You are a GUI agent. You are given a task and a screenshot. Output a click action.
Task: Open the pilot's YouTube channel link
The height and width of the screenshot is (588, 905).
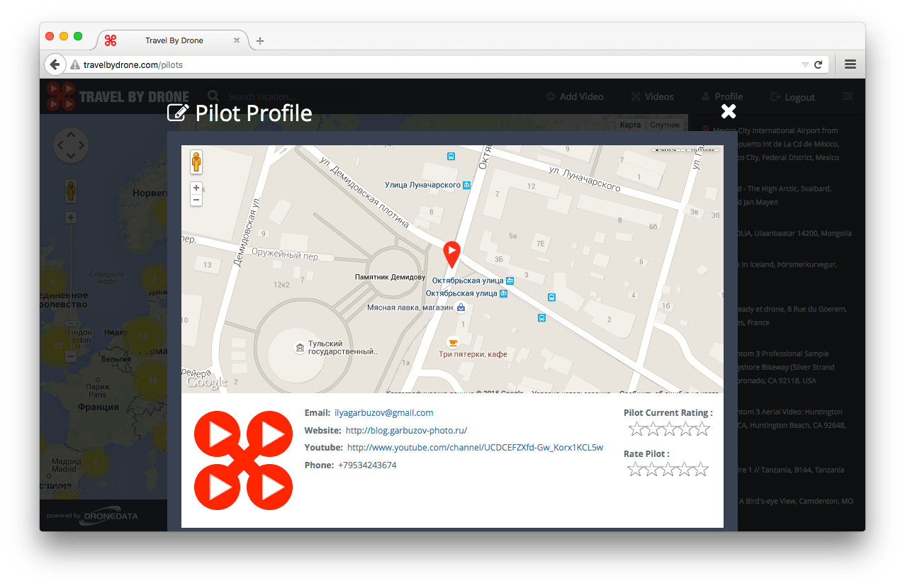pos(475,448)
